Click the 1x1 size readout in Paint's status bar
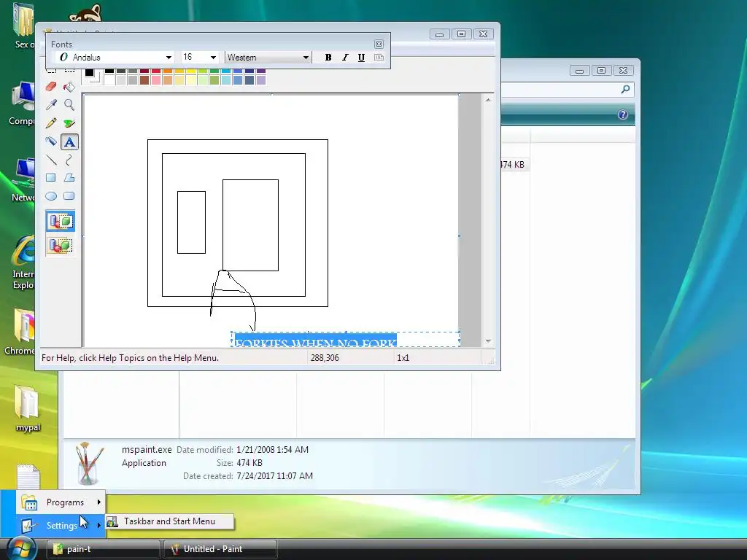This screenshot has height=560, width=747. pyautogui.click(x=403, y=357)
